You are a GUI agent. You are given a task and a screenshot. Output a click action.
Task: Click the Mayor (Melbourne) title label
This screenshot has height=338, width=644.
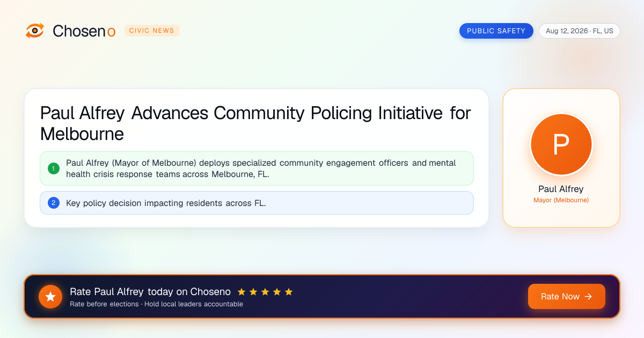tap(561, 200)
